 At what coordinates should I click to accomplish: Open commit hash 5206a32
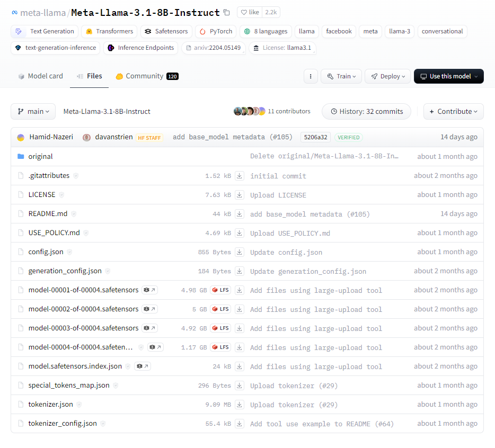click(315, 137)
